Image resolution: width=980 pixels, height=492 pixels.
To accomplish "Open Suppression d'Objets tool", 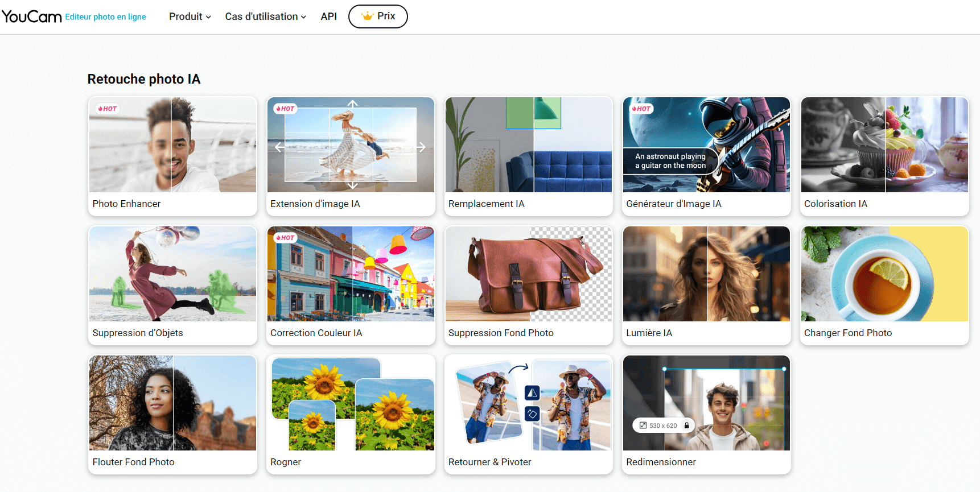I will click(x=172, y=285).
